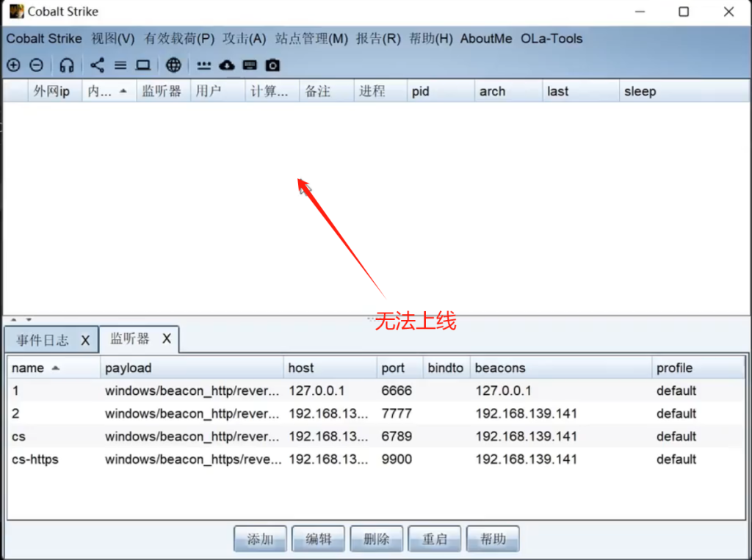Sort listeners by bindto column
This screenshot has height=560, width=752.
446,368
